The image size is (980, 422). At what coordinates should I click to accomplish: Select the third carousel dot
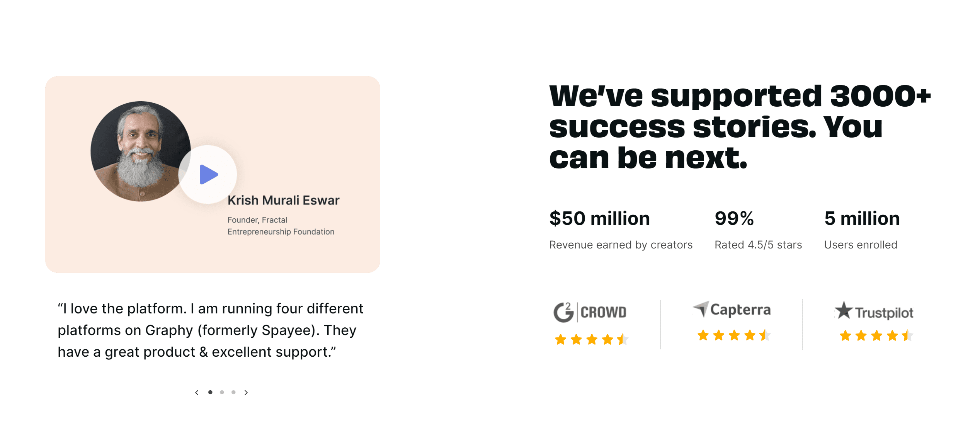coord(233,392)
